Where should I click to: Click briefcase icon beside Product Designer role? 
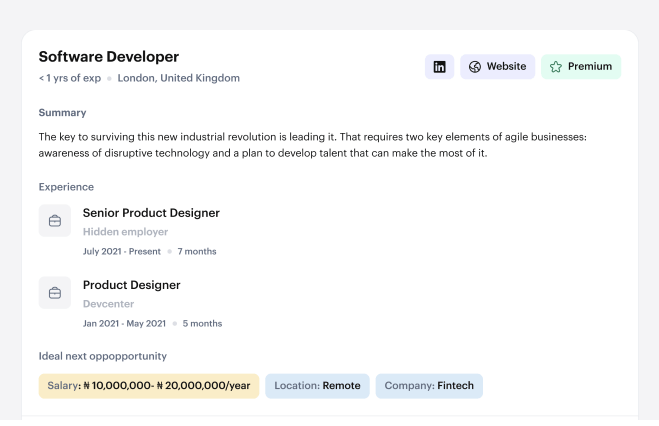(x=55, y=293)
